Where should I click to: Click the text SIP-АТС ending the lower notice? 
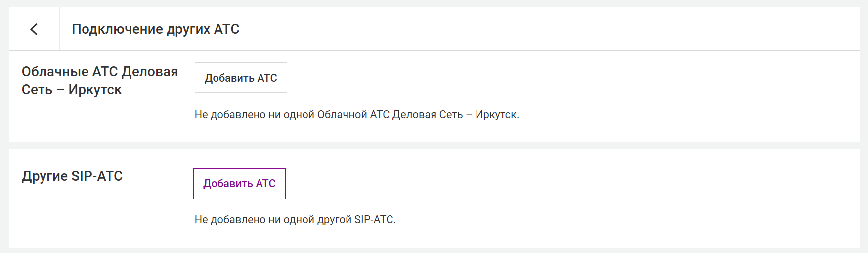point(374,220)
